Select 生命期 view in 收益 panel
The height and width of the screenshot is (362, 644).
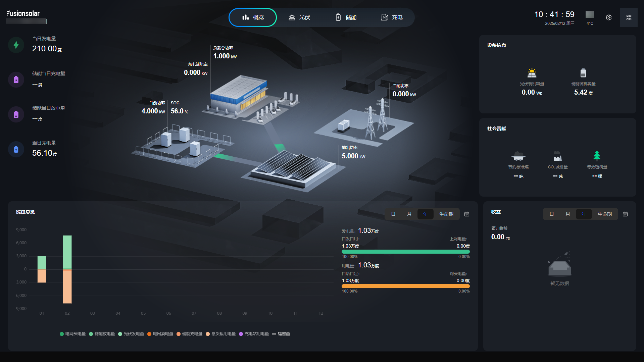605,214
